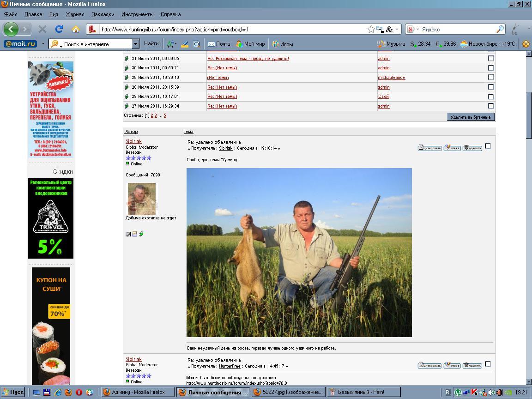This screenshot has width=532, height=399.
Task: Check the box beside the first Sibiriak message
Action: 488,146
